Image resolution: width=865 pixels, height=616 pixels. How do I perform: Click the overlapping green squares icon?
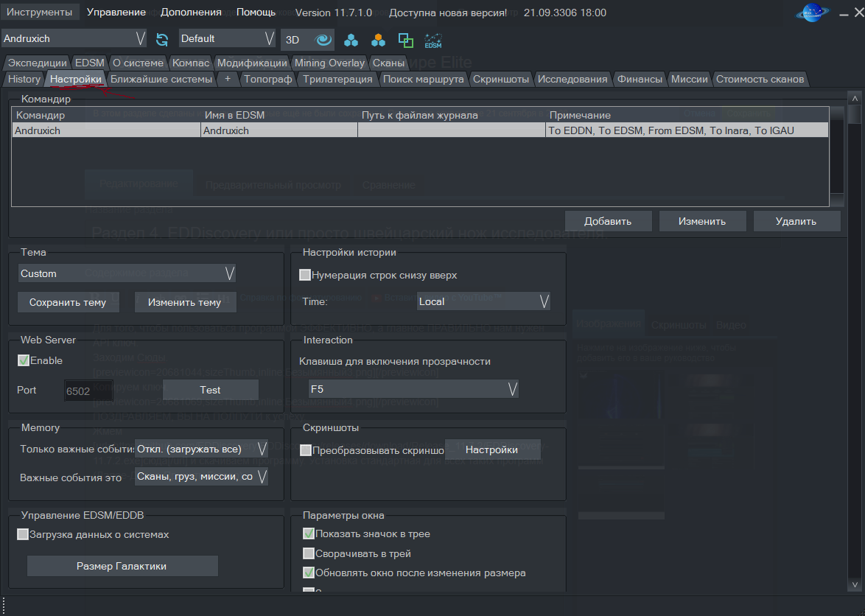405,40
